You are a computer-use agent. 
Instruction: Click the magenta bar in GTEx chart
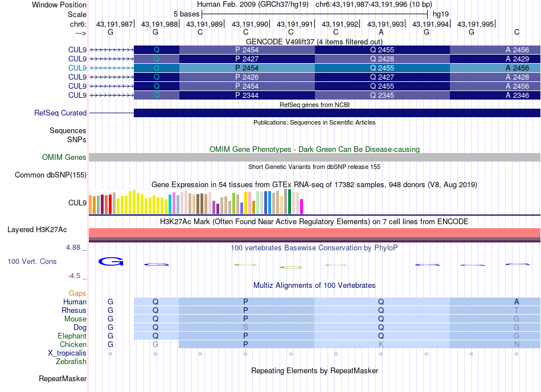pyautogui.click(x=302, y=207)
